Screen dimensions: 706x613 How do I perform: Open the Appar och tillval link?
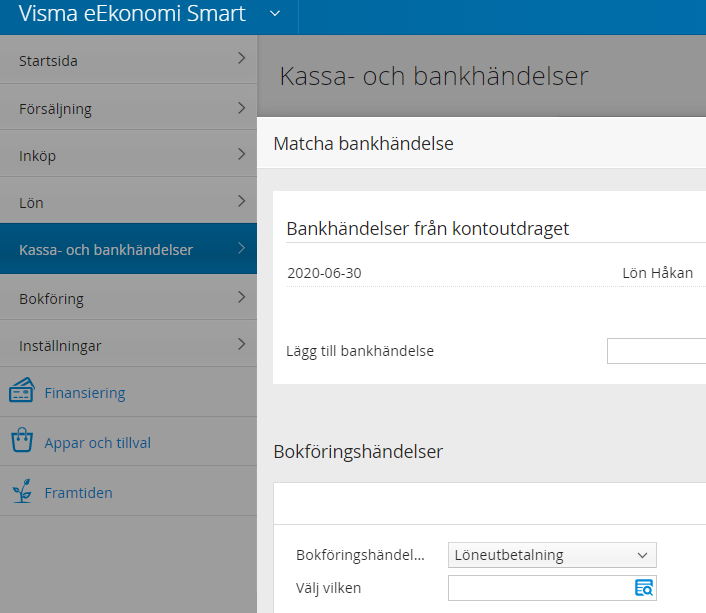coord(97,443)
